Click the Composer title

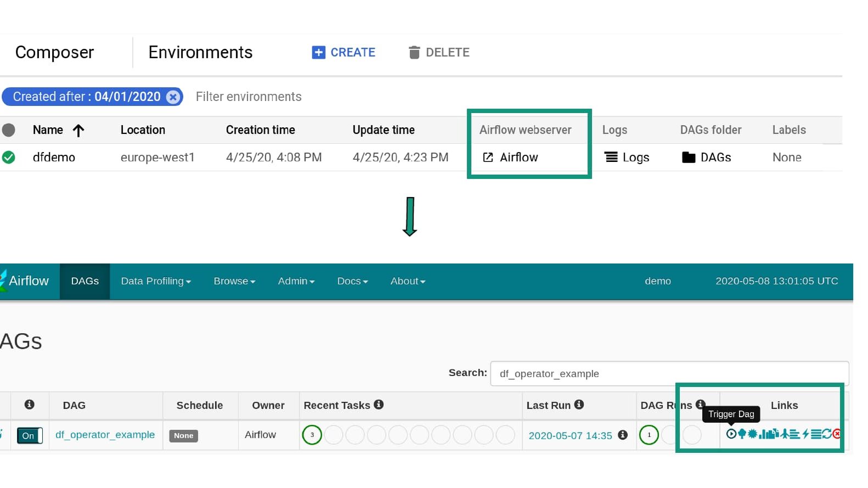54,52
